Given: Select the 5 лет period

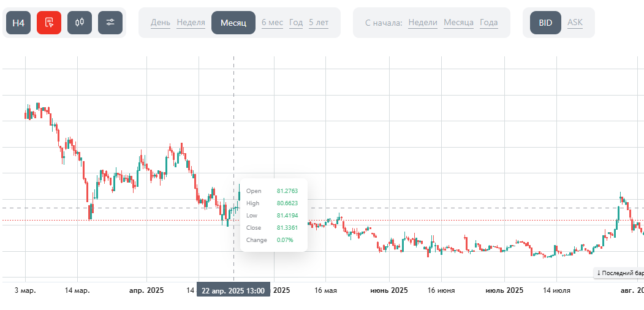Looking at the screenshot, I should pyautogui.click(x=319, y=23).
